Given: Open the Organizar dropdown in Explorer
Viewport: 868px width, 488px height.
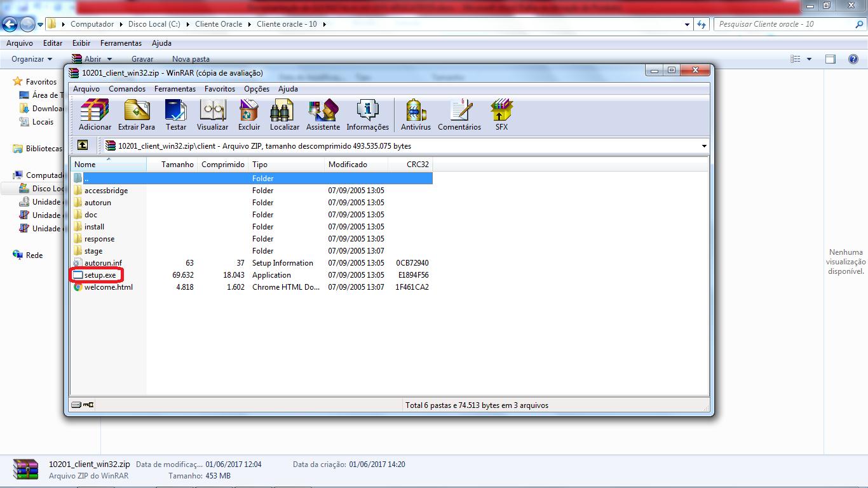Looking at the screenshot, I should (x=32, y=59).
